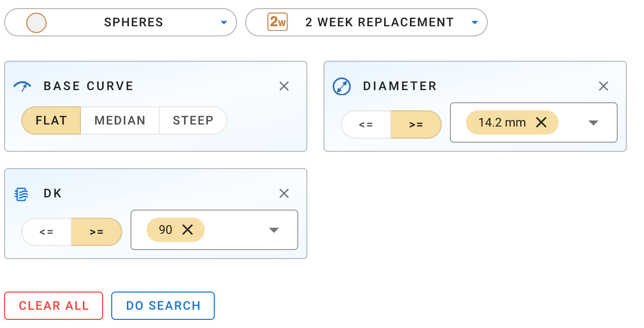Set DK comparison to greater-or-equal
This screenshot has height=328, width=644.
(x=97, y=232)
